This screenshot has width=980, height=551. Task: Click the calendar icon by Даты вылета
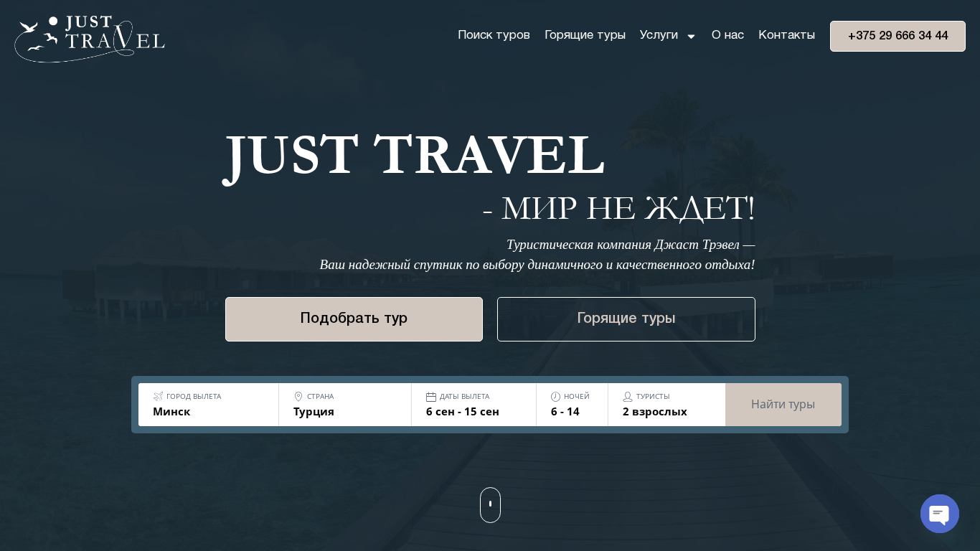pos(431,396)
